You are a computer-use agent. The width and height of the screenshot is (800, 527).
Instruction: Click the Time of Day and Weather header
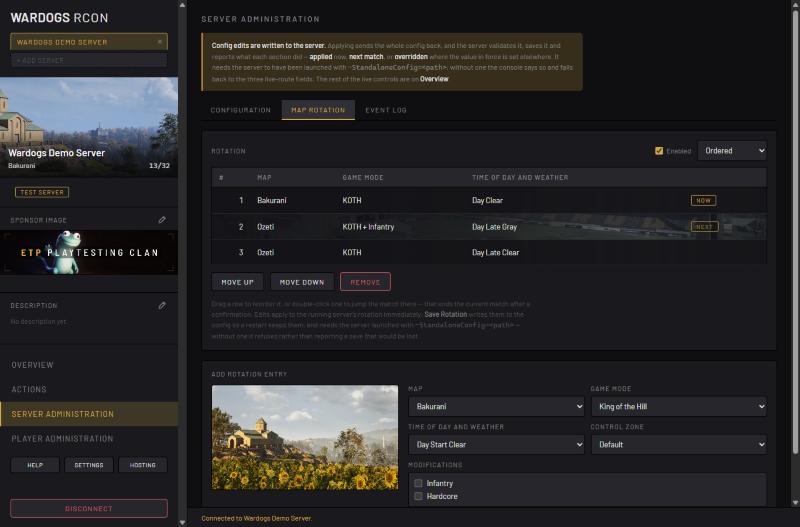(x=520, y=177)
